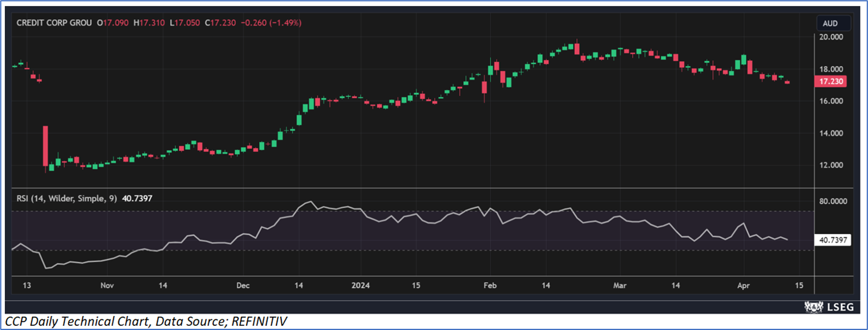Viewport: 868px width, 330px height.
Task: Click the Nov date axis label
Action: point(107,285)
